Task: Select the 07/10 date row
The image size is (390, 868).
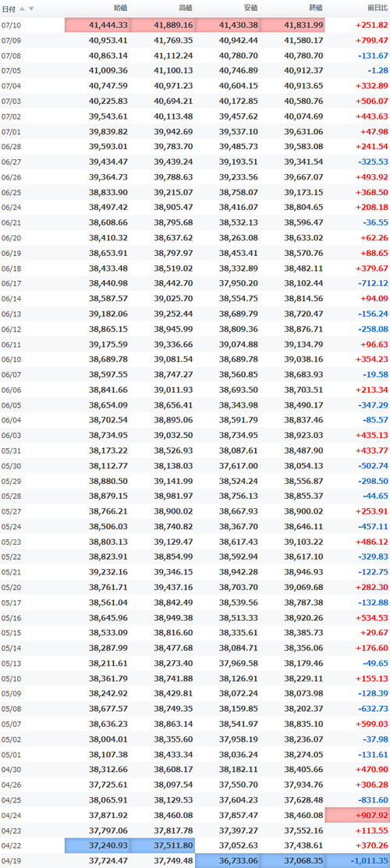Action: click(x=195, y=25)
